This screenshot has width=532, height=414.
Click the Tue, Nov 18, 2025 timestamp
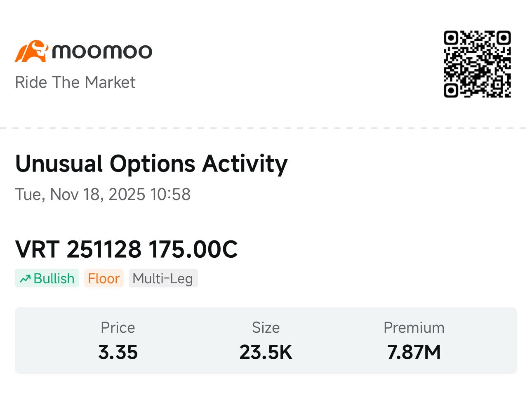[x=103, y=194]
